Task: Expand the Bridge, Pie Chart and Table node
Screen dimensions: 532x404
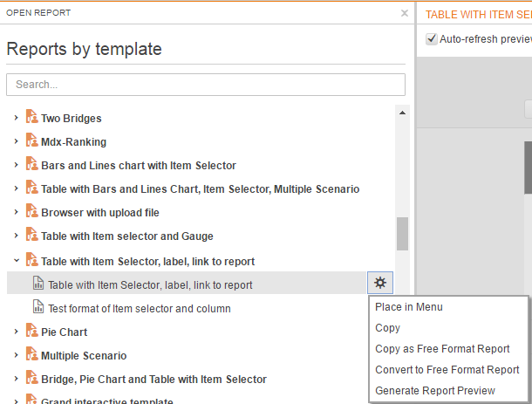Action: (16, 379)
